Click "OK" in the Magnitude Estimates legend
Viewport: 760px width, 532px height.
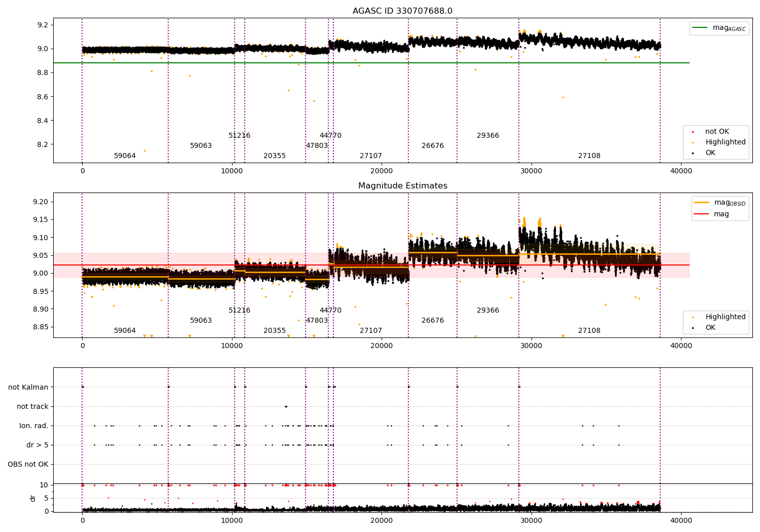[x=704, y=328]
